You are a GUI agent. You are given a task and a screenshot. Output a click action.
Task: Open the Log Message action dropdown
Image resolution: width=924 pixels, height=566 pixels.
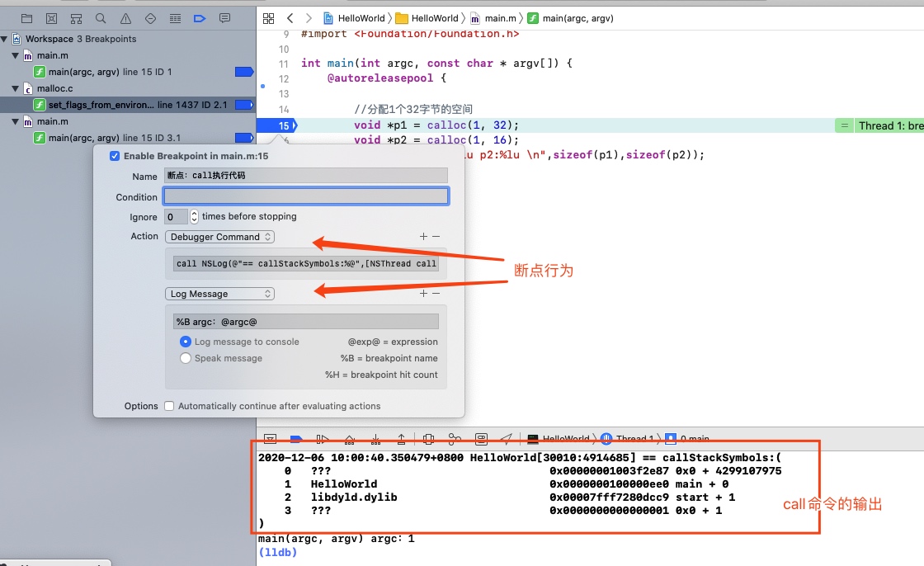point(219,294)
